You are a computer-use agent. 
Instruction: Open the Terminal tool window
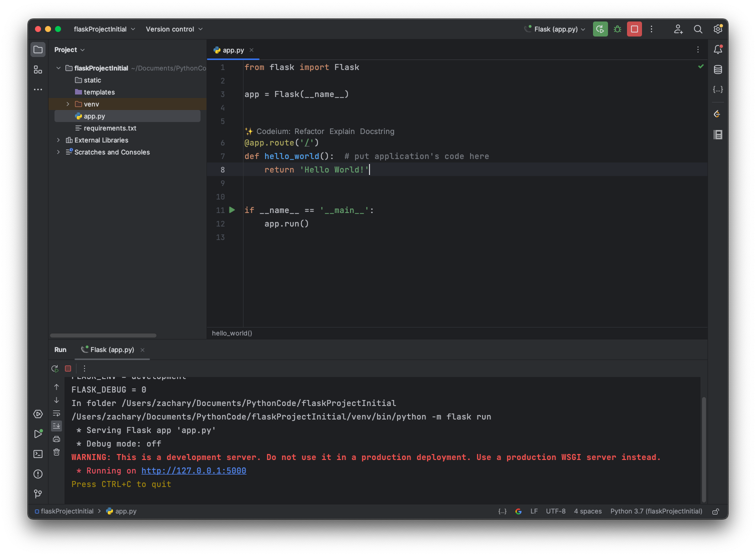point(38,454)
